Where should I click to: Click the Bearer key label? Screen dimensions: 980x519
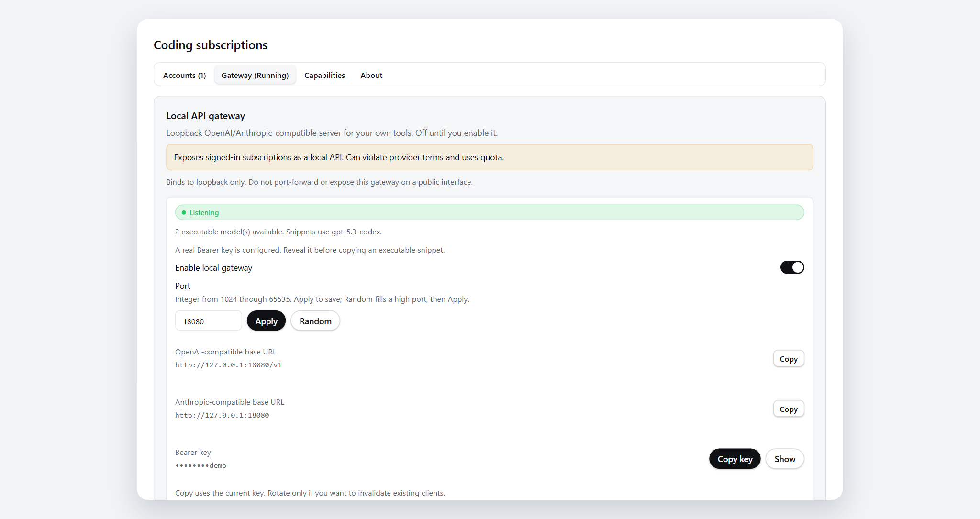tap(193, 453)
